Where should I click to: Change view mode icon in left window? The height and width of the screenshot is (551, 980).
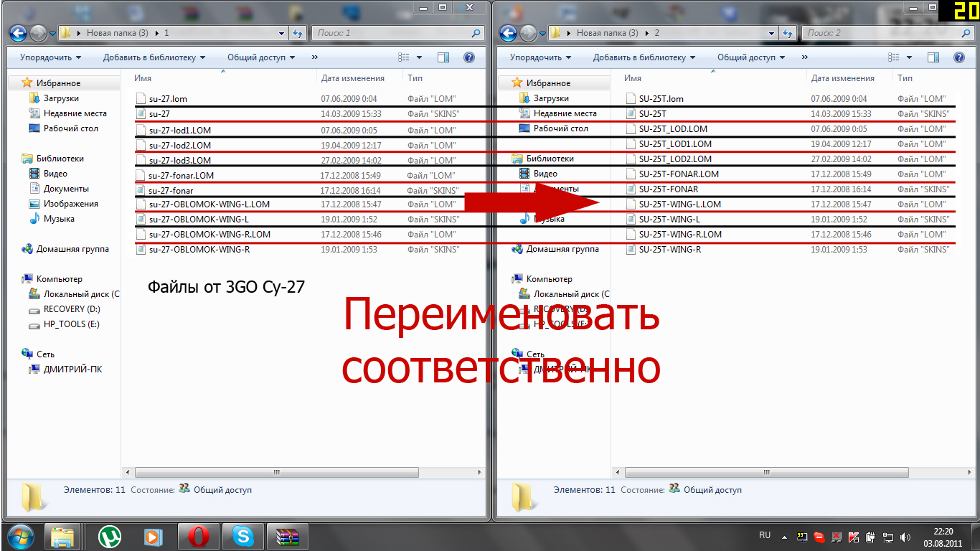tap(404, 57)
